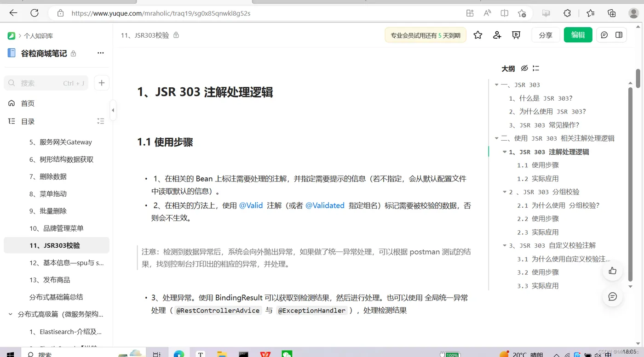Viewport: 644px width, 357px height.
Task: Open the browser favorites list icon
Action: click(x=591, y=13)
